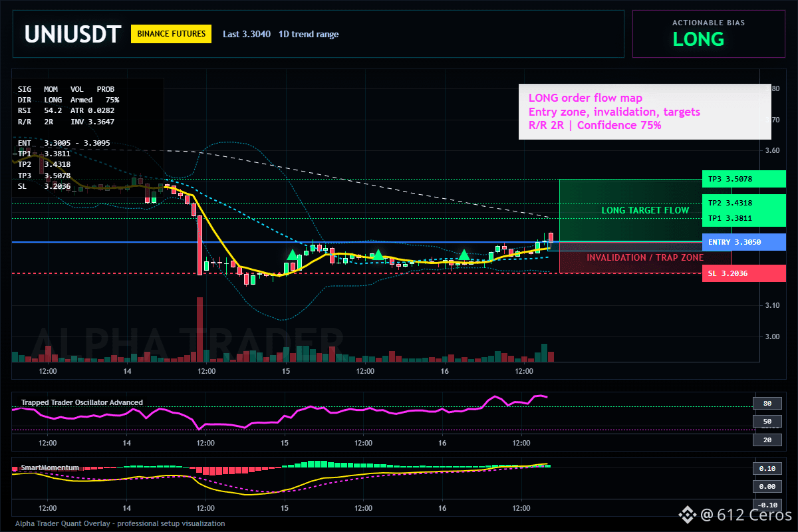Click the last candle on the price chart
This screenshot has width=798, height=532.
[x=551, y=237]
